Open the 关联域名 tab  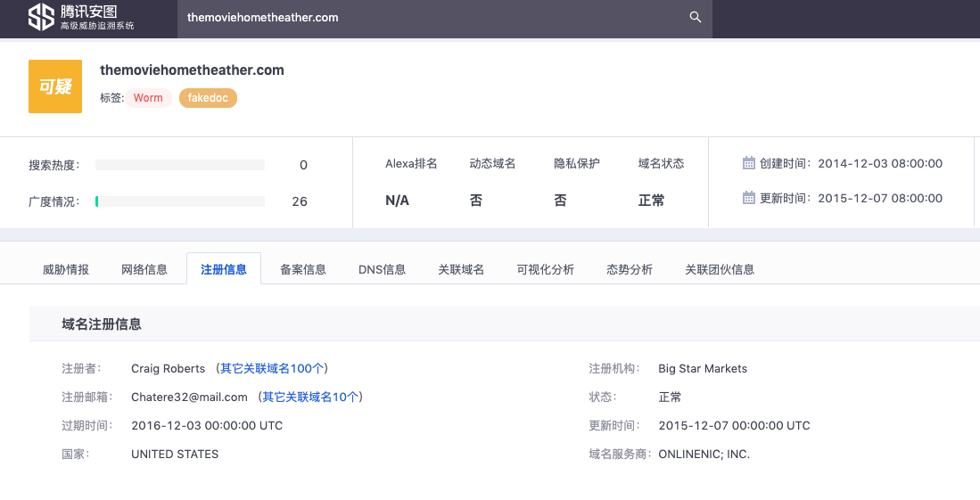461,269
